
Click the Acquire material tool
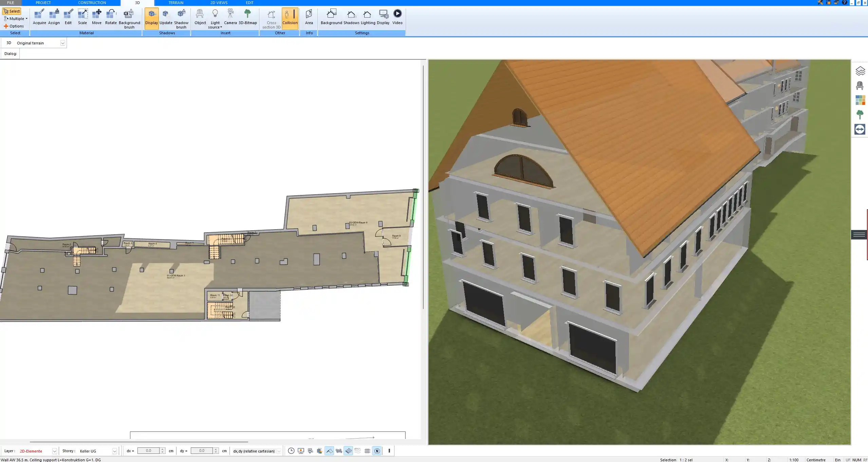(39, 17)
